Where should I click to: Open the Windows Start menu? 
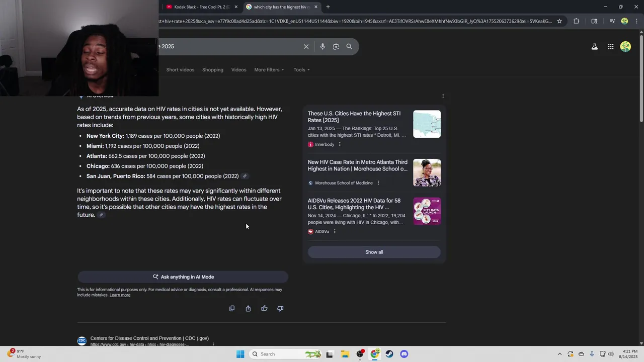pos(240,354)
